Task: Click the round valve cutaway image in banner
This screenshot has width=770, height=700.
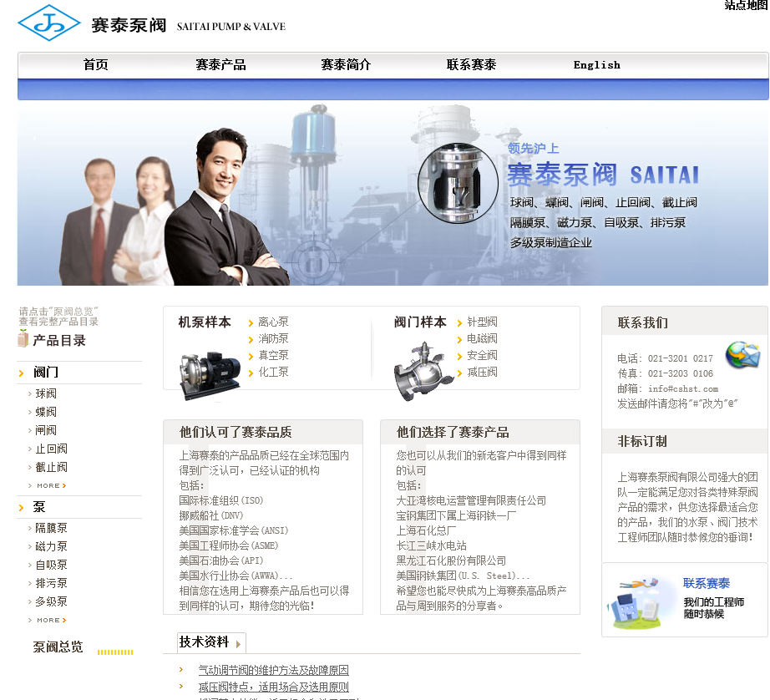Action: 458,183
